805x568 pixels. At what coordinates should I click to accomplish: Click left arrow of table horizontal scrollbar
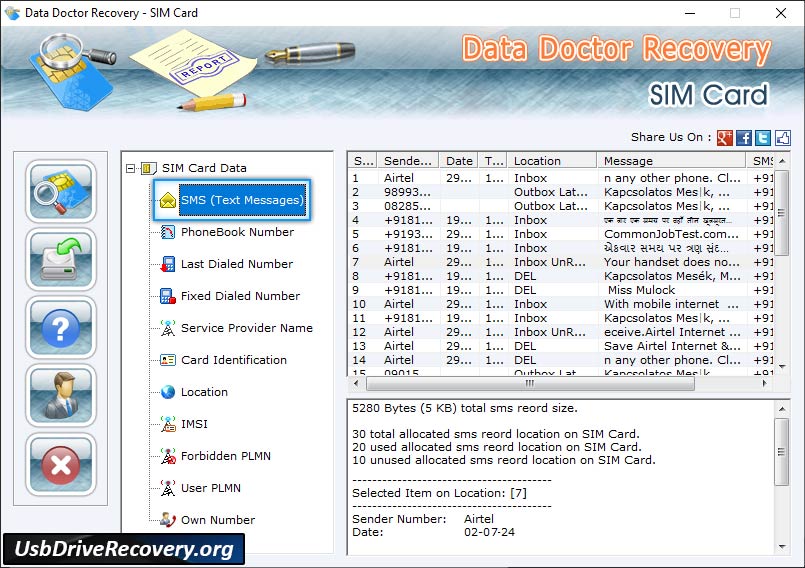(x=356, y=383)
